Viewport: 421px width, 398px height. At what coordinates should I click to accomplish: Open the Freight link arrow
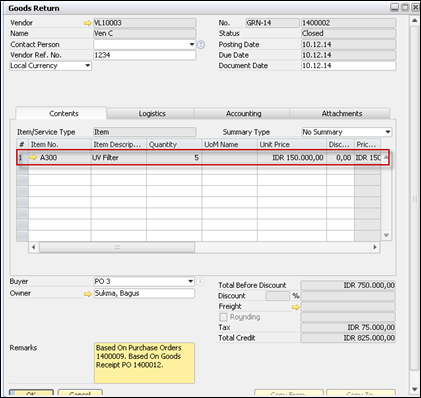pyautogui.click(x=296, y=307)
